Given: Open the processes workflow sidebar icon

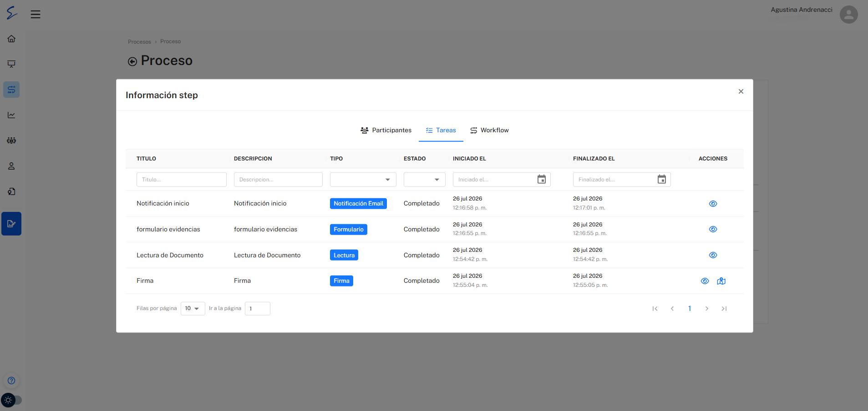Looking at the screenshot, I should tap(11, 90).
